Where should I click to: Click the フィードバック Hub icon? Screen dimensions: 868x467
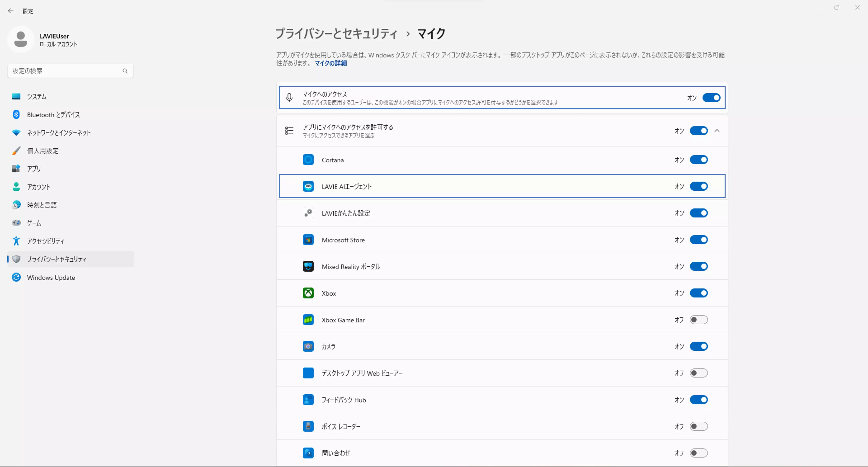point(308,400)
